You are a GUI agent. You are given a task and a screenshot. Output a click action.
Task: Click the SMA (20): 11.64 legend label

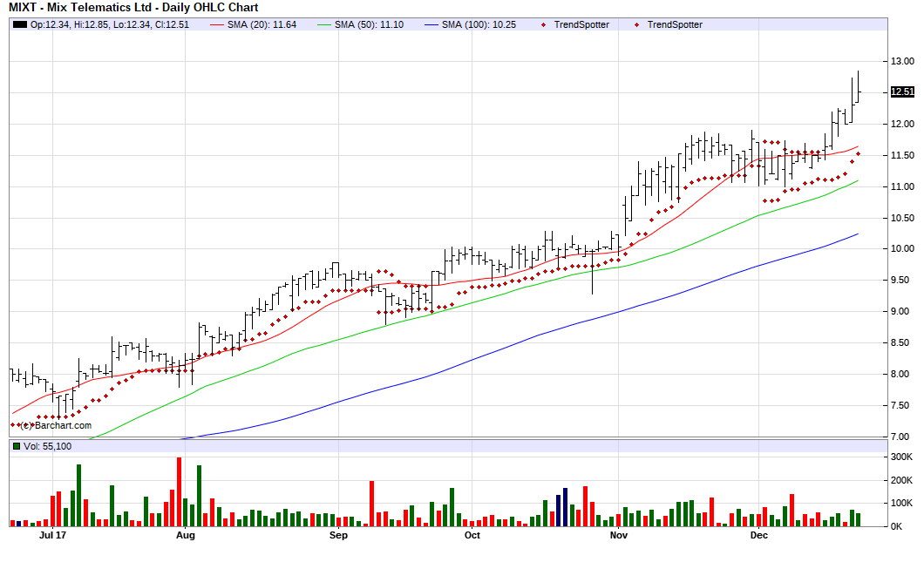coord(262,24)
